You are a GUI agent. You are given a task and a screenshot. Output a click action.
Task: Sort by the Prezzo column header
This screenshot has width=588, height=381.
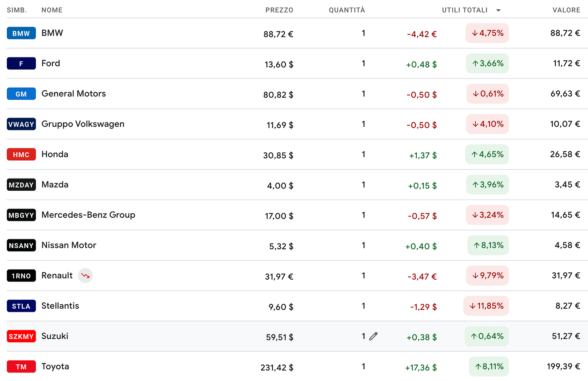click(x=279, y=10)
